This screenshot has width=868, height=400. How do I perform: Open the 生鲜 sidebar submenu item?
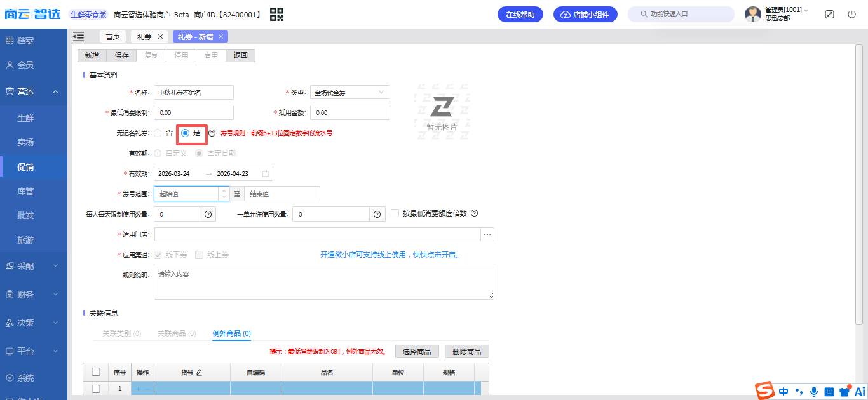click(25, 118)
